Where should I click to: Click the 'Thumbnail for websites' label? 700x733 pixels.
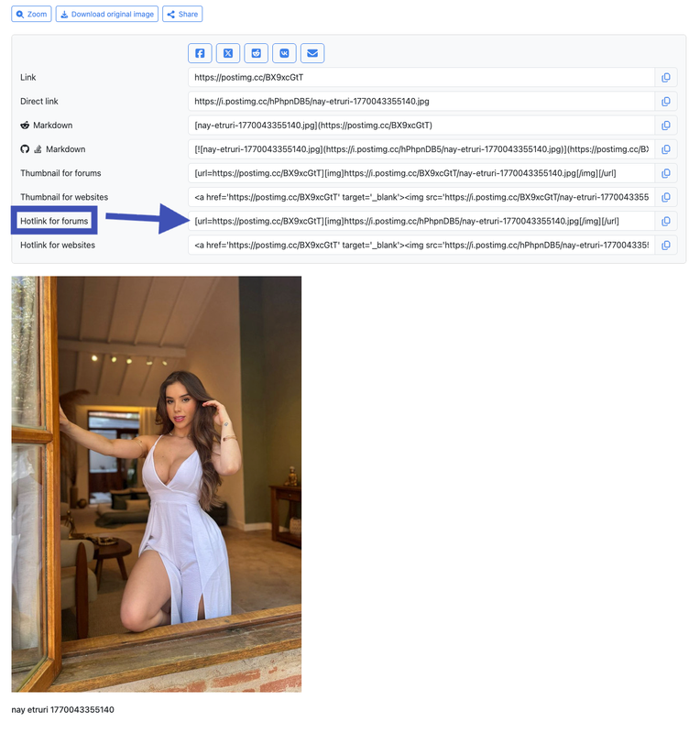pyautogui.click(x=64, y=197)
